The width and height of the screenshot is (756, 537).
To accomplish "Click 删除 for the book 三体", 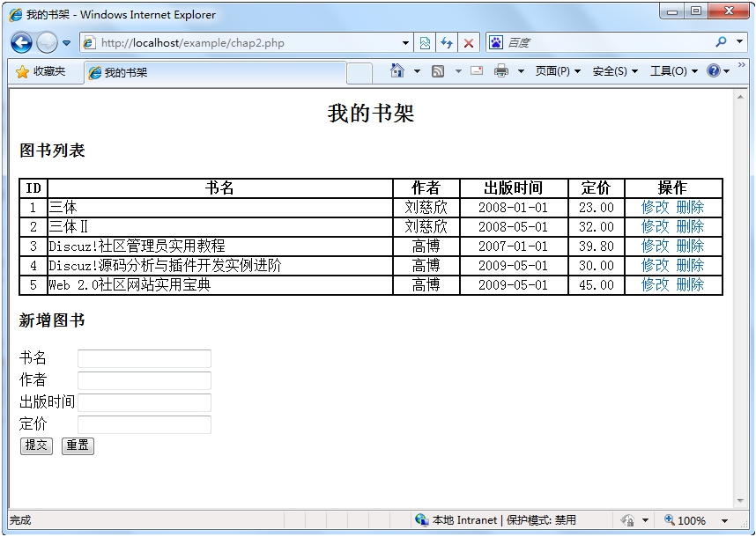I will [x=690, y=208].
